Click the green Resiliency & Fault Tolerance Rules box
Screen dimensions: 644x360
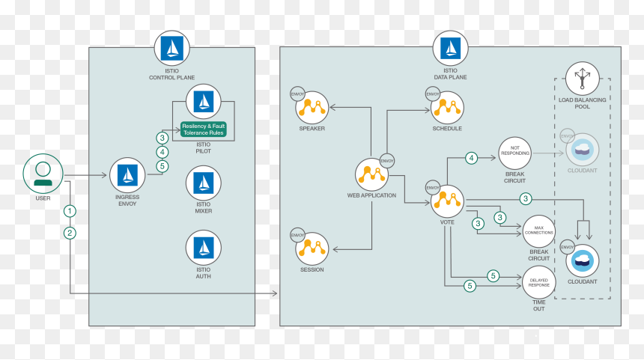point(204,129)
